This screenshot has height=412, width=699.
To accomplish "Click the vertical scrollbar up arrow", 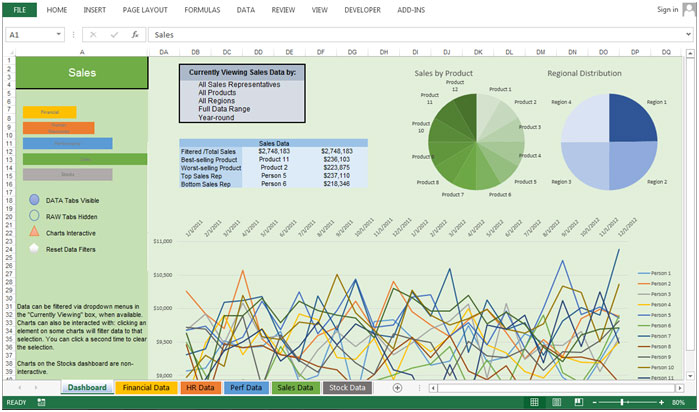I will point(690,54).
